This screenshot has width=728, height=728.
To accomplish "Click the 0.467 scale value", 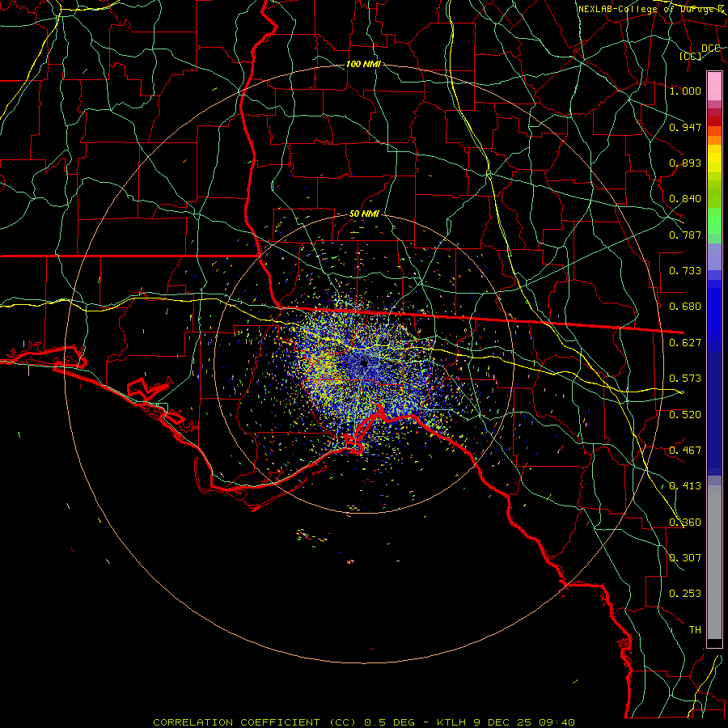I will (685, 451).
